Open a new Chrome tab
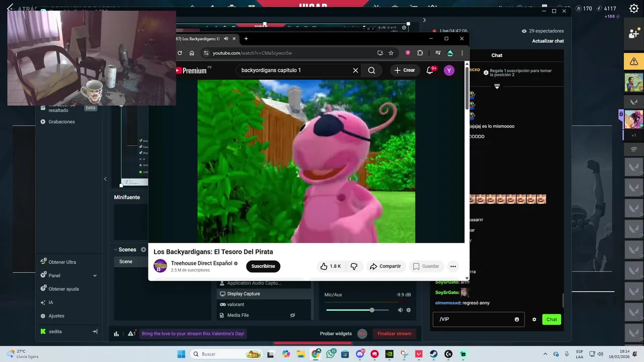Image resolution: width=644 pixels, height=362 pixels. coord(246,39)
